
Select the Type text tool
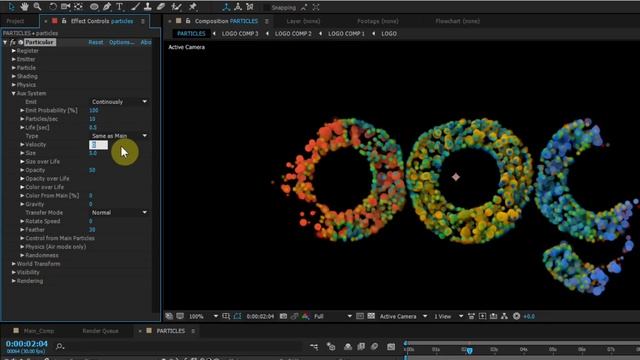[120, 7]
